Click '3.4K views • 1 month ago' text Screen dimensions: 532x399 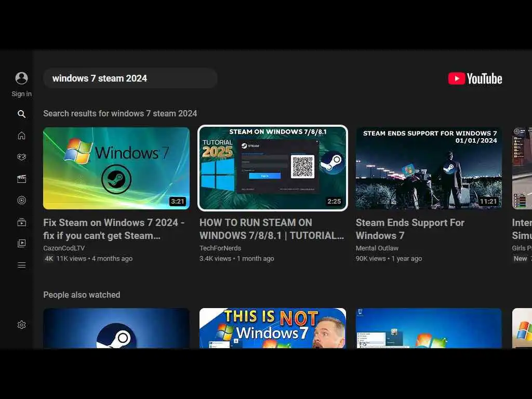(236, 259)
